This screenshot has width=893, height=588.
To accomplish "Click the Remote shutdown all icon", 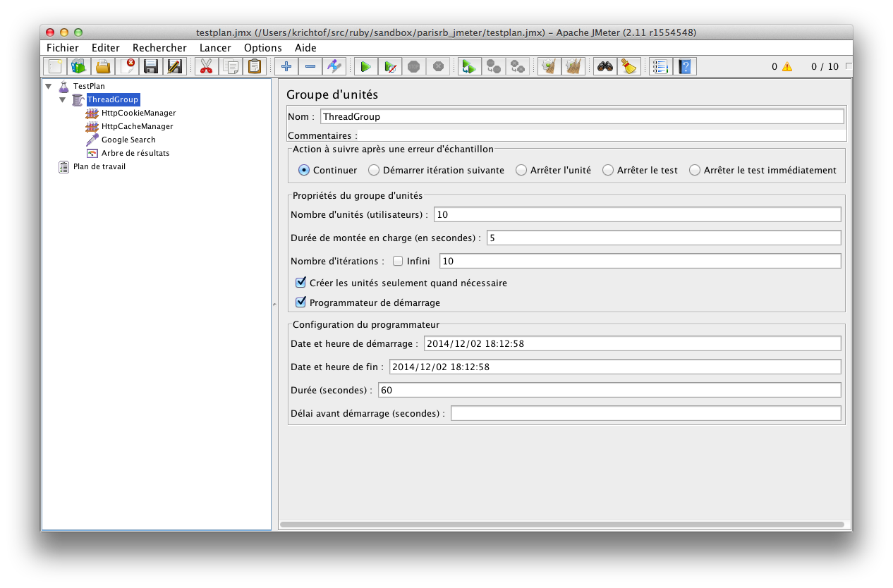I will coord(518,66).
